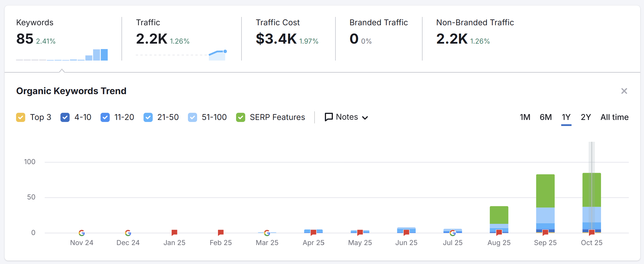Select the Traffic Cost metric card
The image size is (644, 264).
(x=288, y=39)
